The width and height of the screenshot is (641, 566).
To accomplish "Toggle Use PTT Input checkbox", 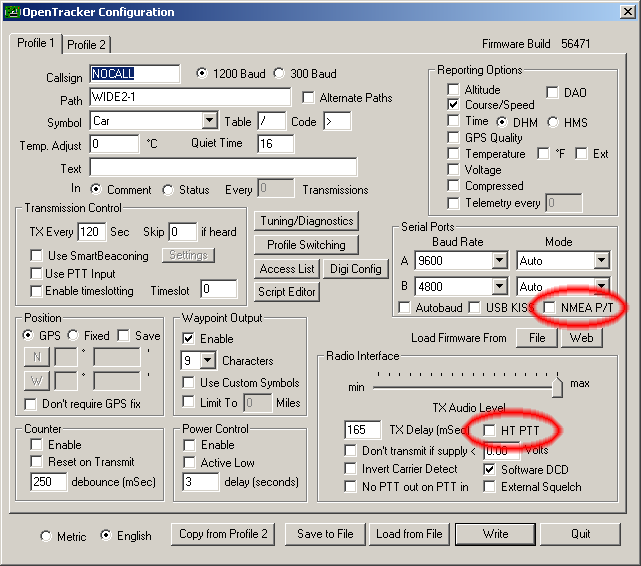I will coord(36,273).
